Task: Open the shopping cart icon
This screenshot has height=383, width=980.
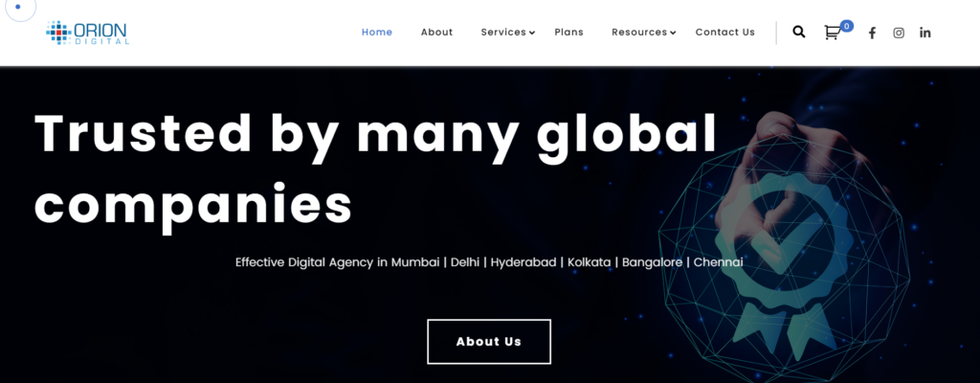Action: click(x=832, y=33)
